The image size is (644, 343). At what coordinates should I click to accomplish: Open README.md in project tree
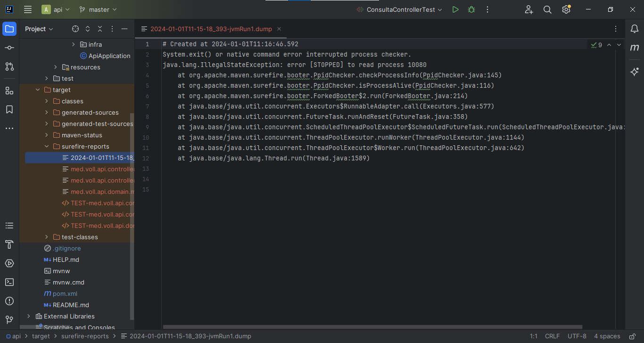pos(71,305)
